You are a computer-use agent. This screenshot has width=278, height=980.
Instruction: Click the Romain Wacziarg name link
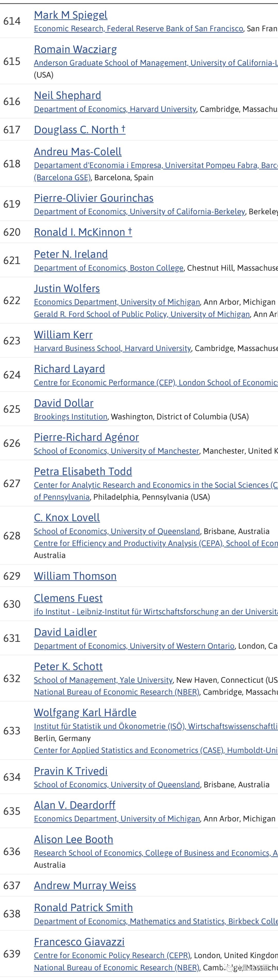pyautogui.click(x=75, y=49)
